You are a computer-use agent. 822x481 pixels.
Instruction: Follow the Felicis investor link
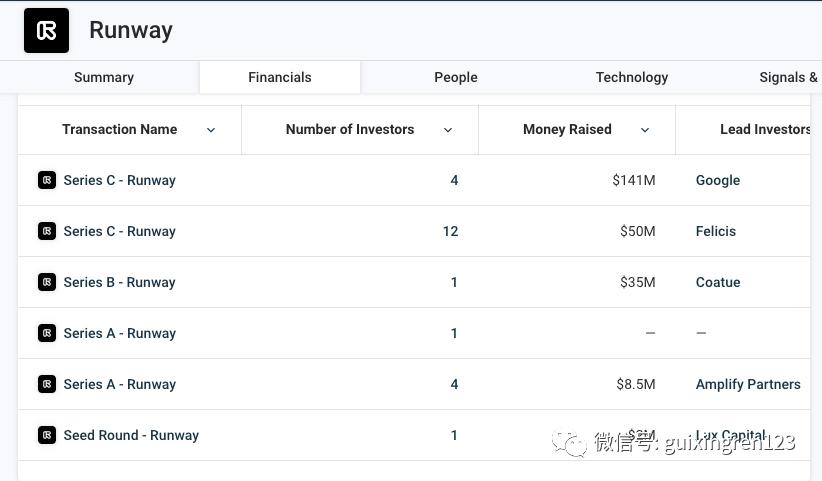click(x=716, y=231)
